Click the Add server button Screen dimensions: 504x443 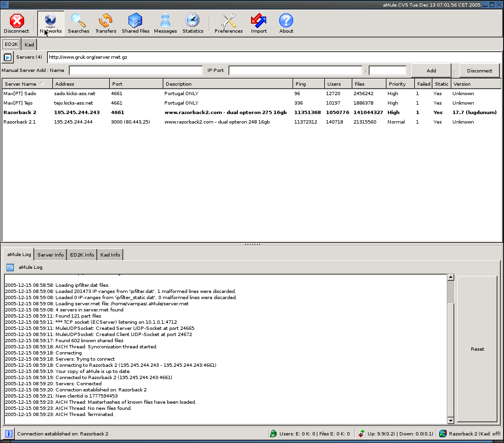click(x=431, y=71)
